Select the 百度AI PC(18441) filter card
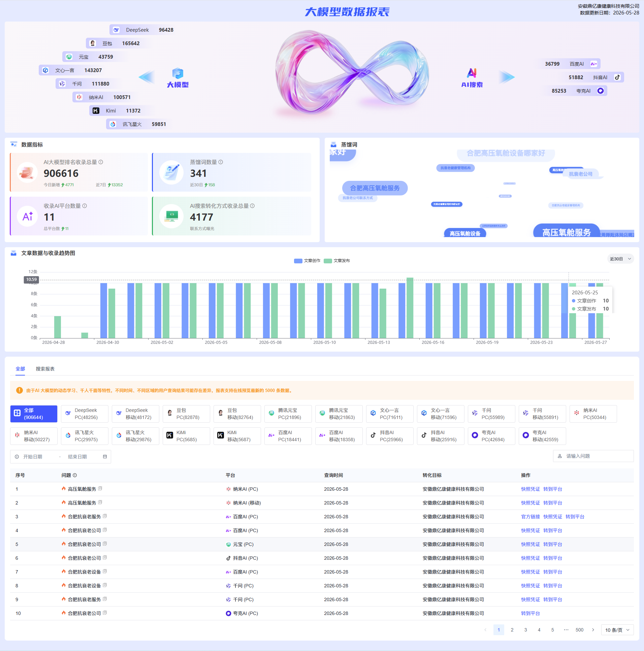Image resolution: width=644 pixels, height=651 pixels. 288,436
